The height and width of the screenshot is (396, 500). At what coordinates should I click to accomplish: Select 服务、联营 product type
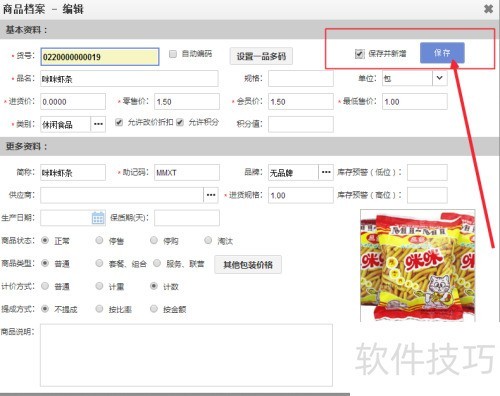point(157,263)
